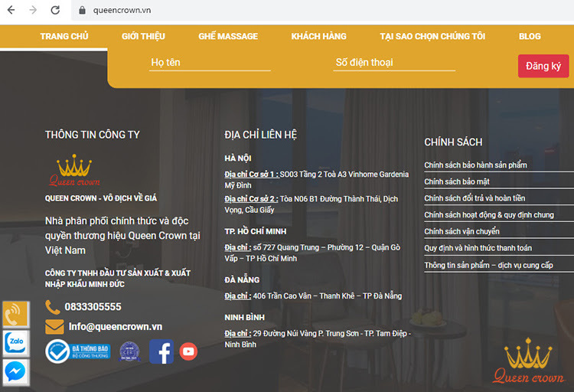Open the YouTube channel icon
The image size is (574, 392).
coord(188,351)
